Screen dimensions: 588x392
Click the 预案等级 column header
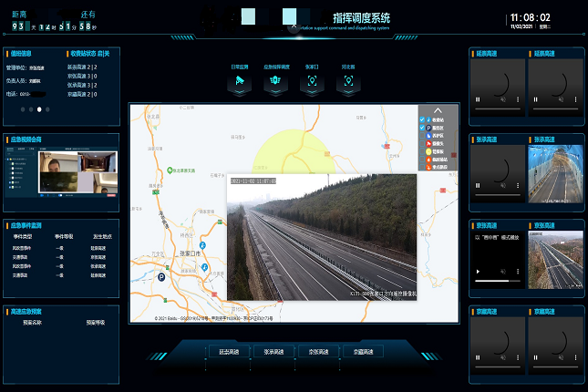(x=96, y=322)
